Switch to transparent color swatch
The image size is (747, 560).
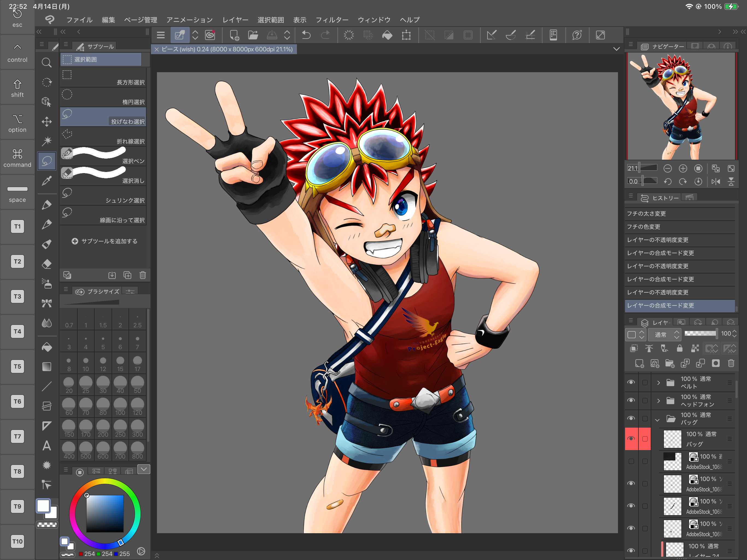point(46,524)
